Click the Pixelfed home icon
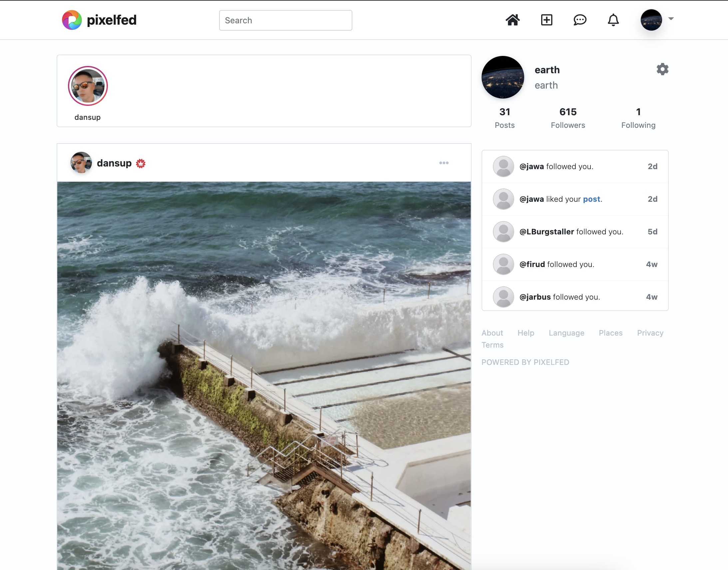This screenshot has height=570, width=728. tap(512, 20)
